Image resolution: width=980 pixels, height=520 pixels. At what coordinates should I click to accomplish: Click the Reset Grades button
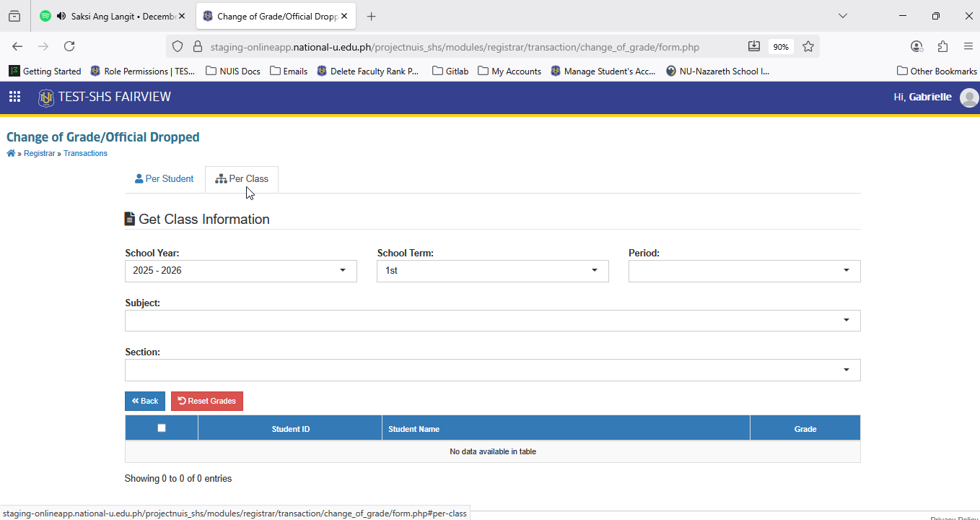[207, 401]
